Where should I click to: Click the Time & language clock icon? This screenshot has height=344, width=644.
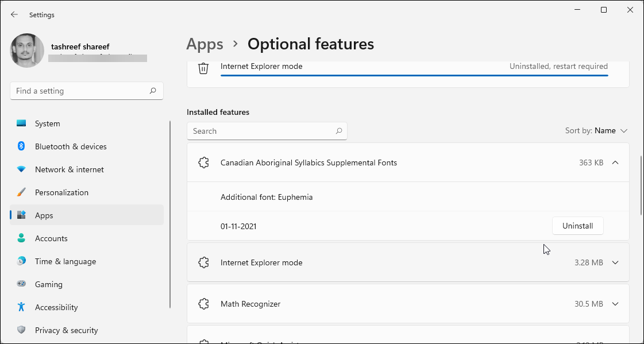pyautogui.click(x=21, y=261)
